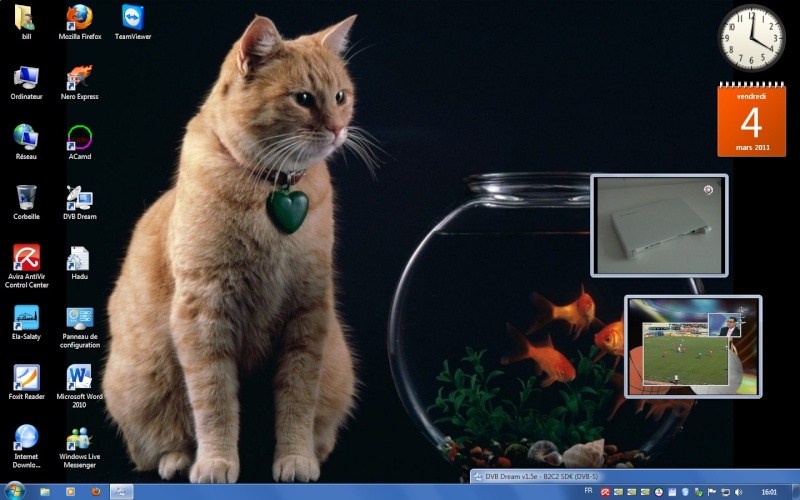The image size is (800, 500).
Task: Select the football match video thumbnail
Action: pos(693,346)
